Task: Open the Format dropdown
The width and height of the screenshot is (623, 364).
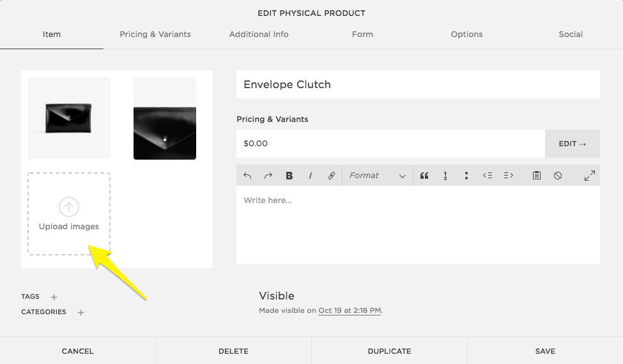Action: (377, 176)
